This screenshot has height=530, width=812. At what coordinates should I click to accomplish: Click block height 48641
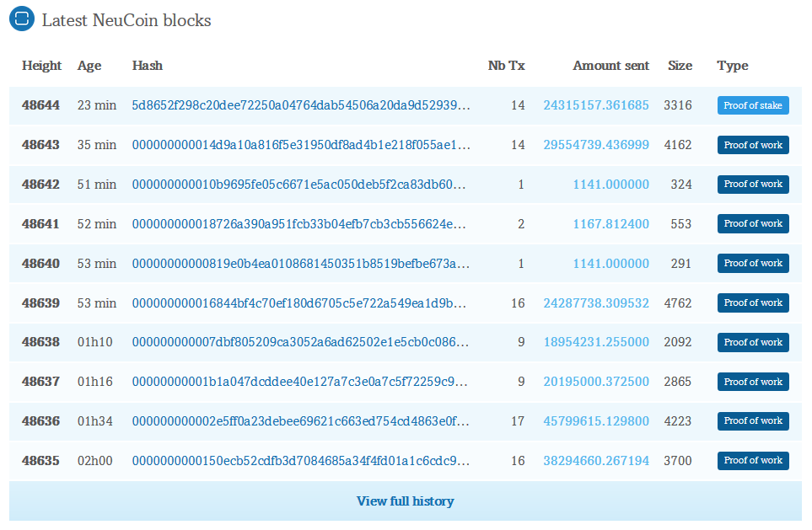point(41,223)
